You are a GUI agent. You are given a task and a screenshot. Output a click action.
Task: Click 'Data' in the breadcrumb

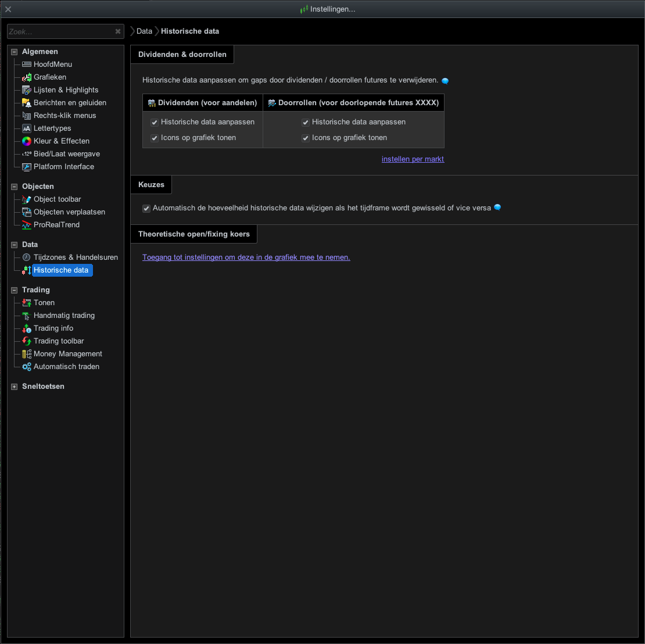pos(144,31)
